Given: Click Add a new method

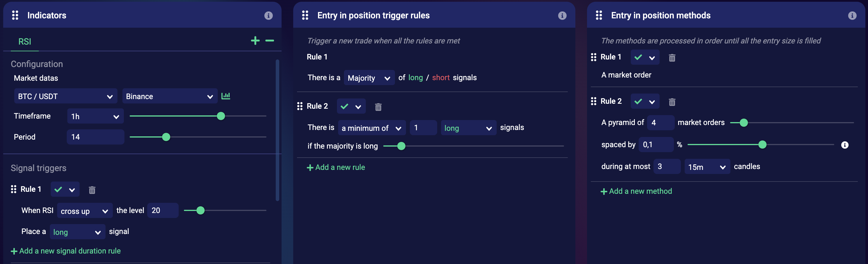Looking at the screenshot, I should click(636, 191).
